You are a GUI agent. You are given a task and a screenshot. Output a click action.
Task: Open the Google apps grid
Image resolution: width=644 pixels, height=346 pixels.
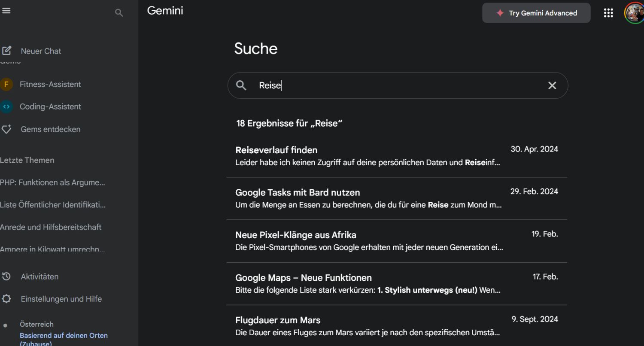coord(608,13)
